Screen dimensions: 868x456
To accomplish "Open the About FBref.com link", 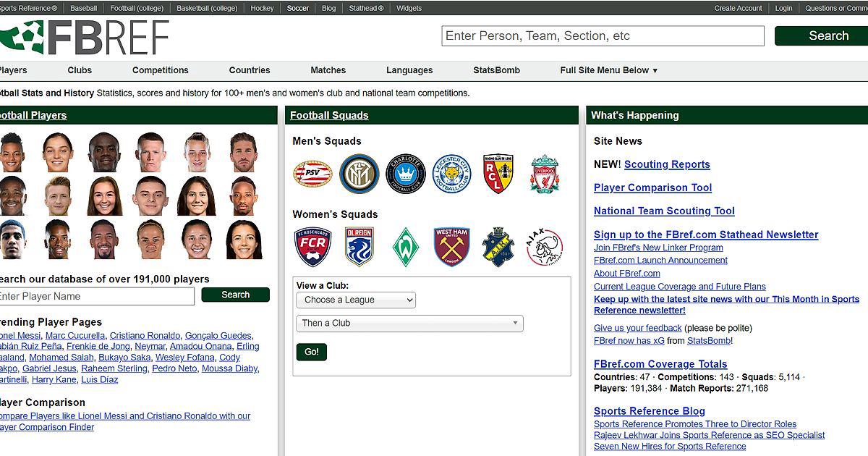I will pyautogui.click(x=626, y=274).
